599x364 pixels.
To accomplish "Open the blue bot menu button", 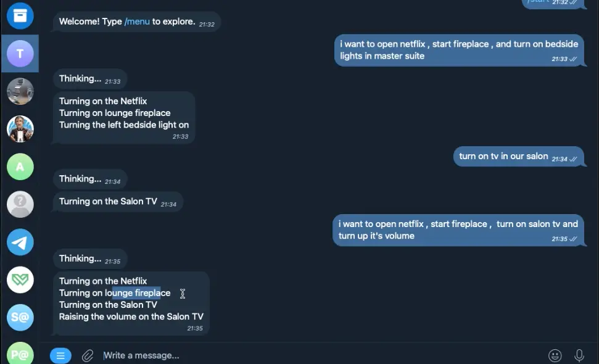I will 60,355.
